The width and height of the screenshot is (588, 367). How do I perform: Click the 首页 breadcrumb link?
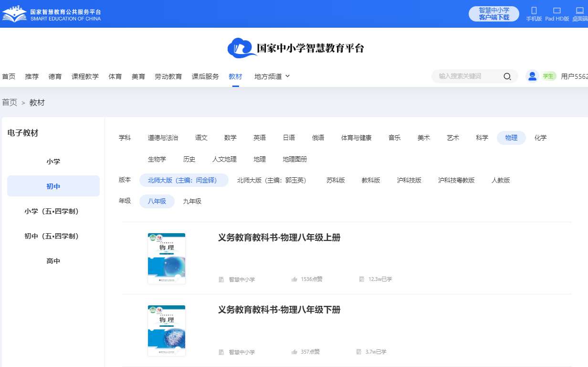click(x=10, y=102)
